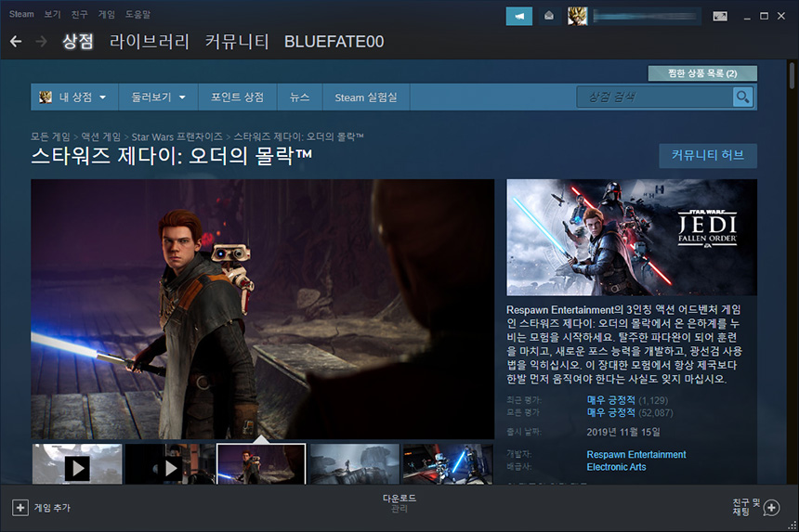The image size is (799, 532).
Task: Open friends and chat plus icon
Action: tap(771, 508)
